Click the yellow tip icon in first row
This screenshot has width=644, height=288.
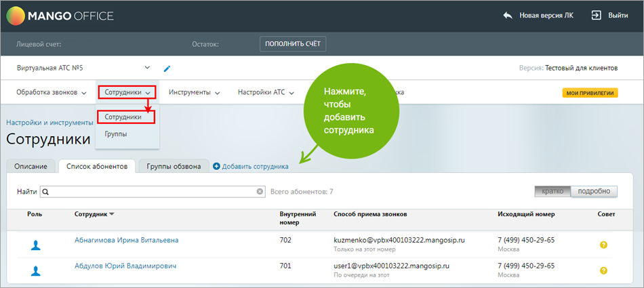click(603, 245)
